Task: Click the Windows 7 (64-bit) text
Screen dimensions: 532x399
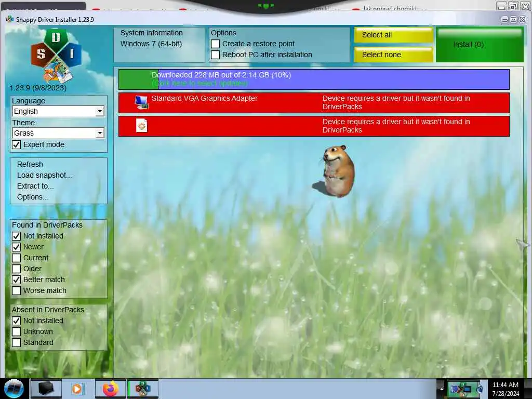Action: click(151, 44)
